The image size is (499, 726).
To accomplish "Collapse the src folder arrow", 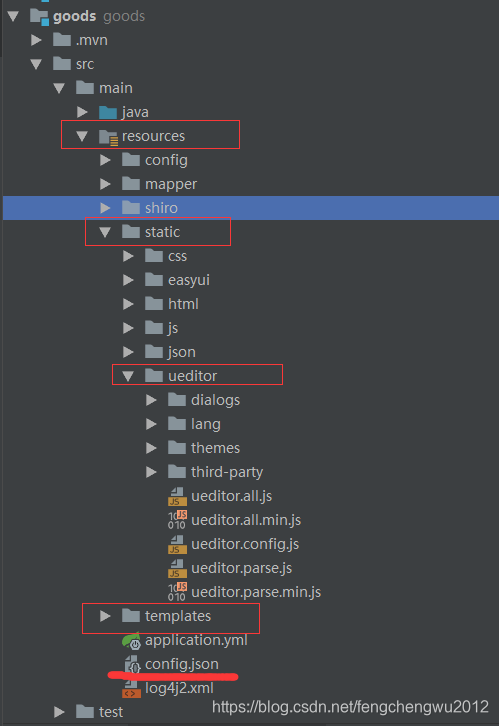I will [x=36, y=64].
